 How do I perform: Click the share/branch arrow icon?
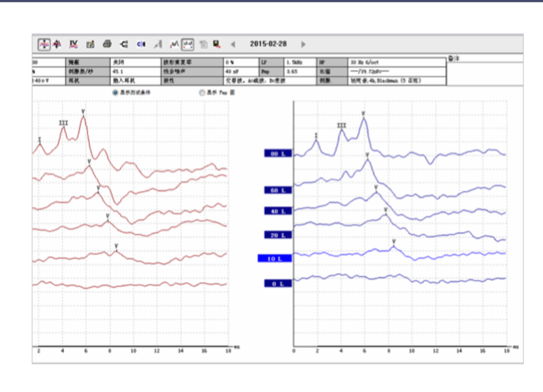coord(124,44)
